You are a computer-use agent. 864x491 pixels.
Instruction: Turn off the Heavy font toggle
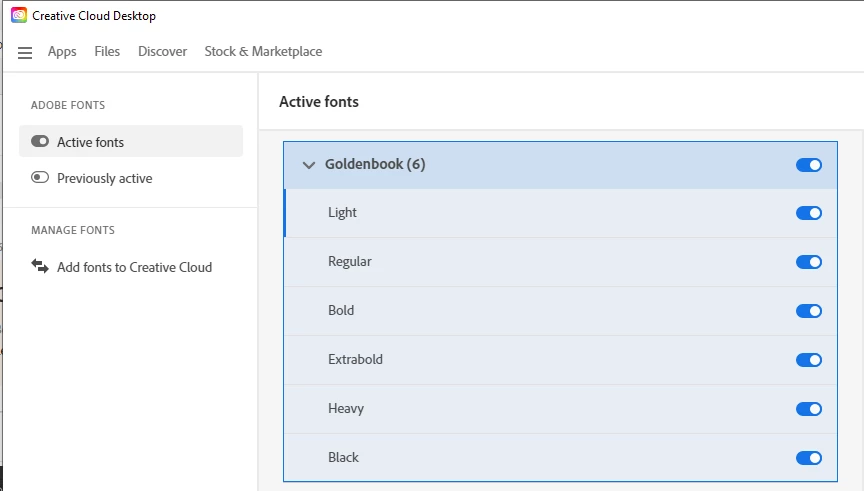pyautogui.click(x=809, y=409)
